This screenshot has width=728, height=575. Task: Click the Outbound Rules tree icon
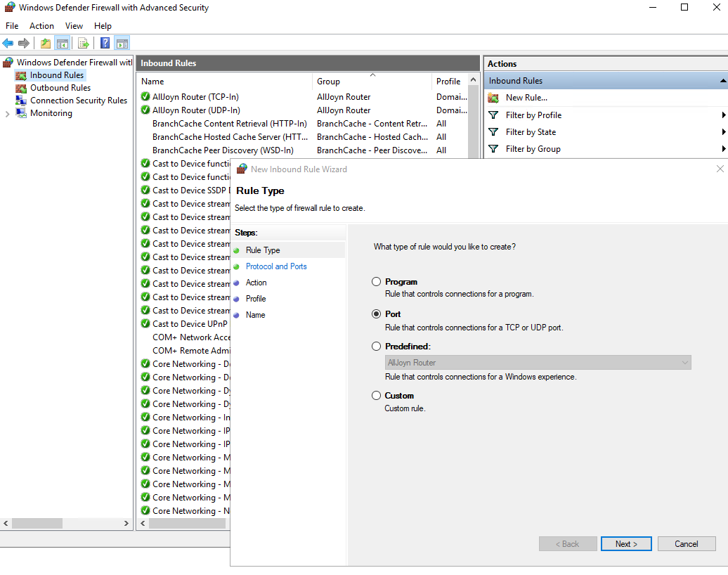(21, 88)
